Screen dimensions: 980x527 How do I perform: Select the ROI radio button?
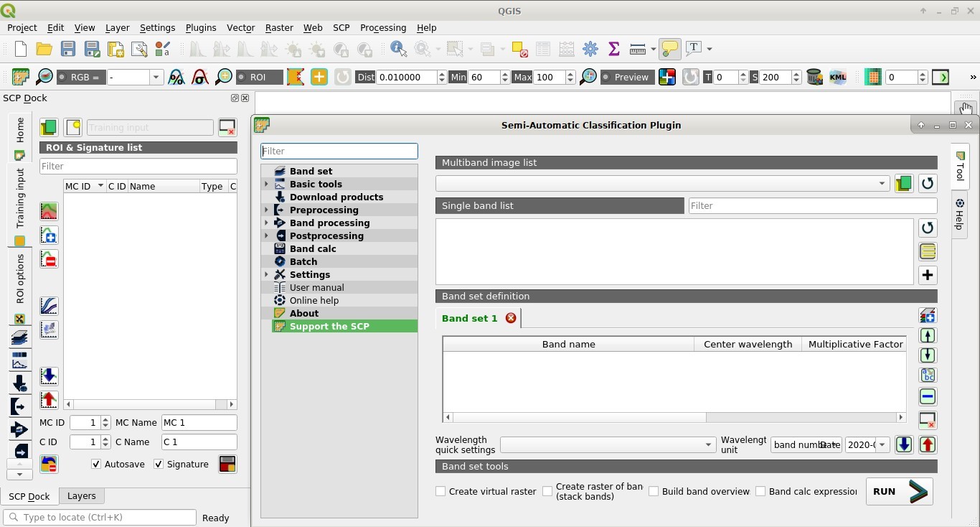coord(241,77)
